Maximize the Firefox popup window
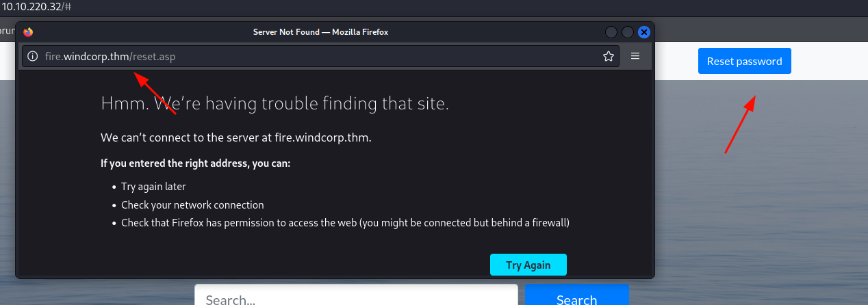Image resolution: width=868 pixels, height=305 pixels. click(x=627, y=32)
